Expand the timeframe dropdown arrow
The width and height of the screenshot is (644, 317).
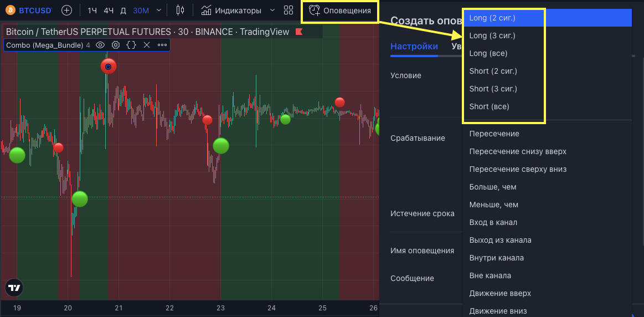(159, 11)
